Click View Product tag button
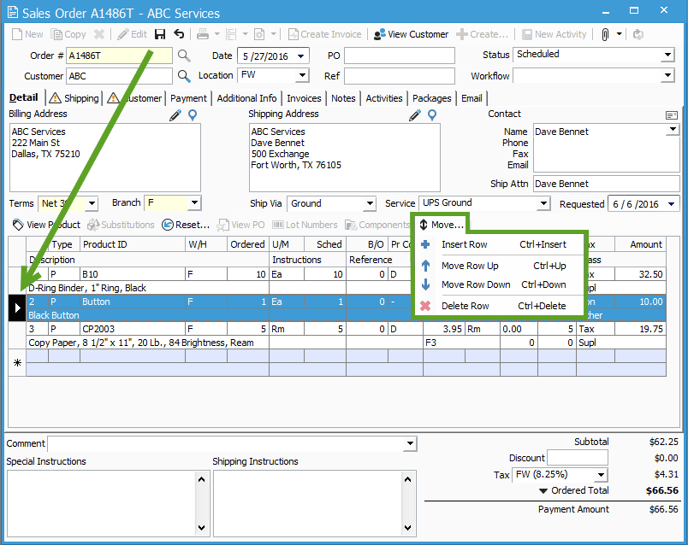 [47, 225]
